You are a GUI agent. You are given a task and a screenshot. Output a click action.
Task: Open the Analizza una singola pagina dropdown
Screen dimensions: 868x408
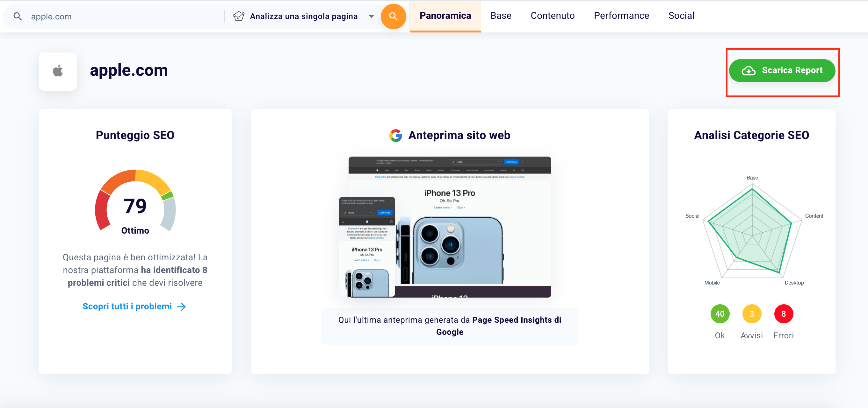[x=303, y=16]
